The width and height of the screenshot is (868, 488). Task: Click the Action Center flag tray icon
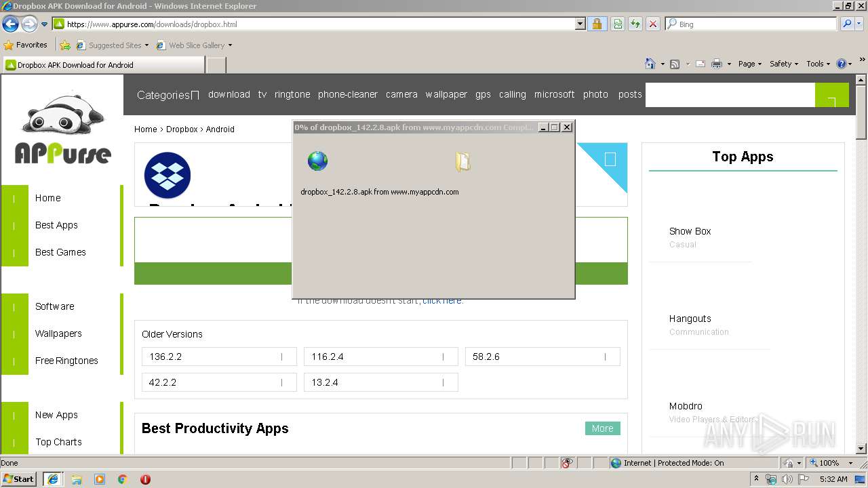coord(804,479)
